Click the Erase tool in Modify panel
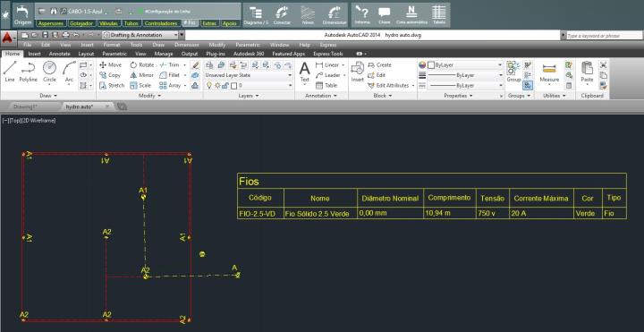Image resolution: width=644 pixels, height=332 pixels. click(x=196, y=65)
